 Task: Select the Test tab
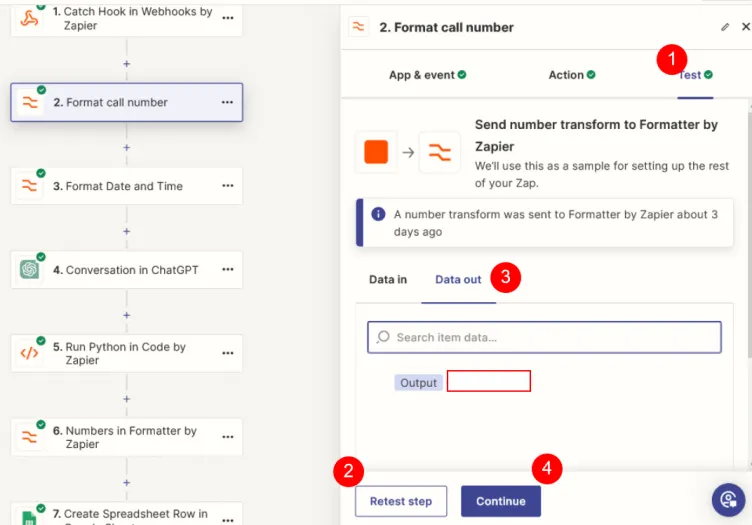coord(695,75)
